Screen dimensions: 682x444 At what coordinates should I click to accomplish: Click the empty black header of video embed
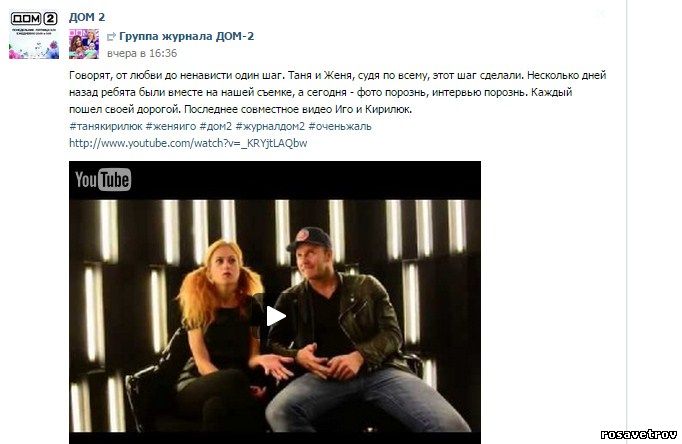(304, 180)
